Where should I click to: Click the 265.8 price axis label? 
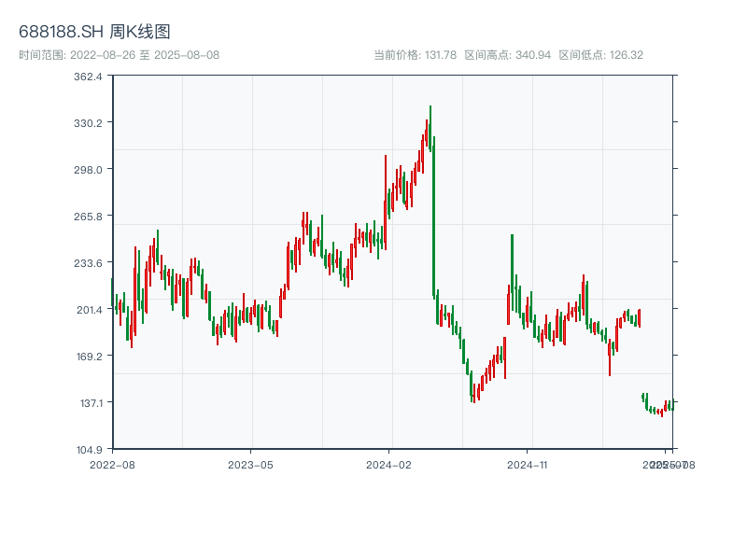(x=87, y=217)
